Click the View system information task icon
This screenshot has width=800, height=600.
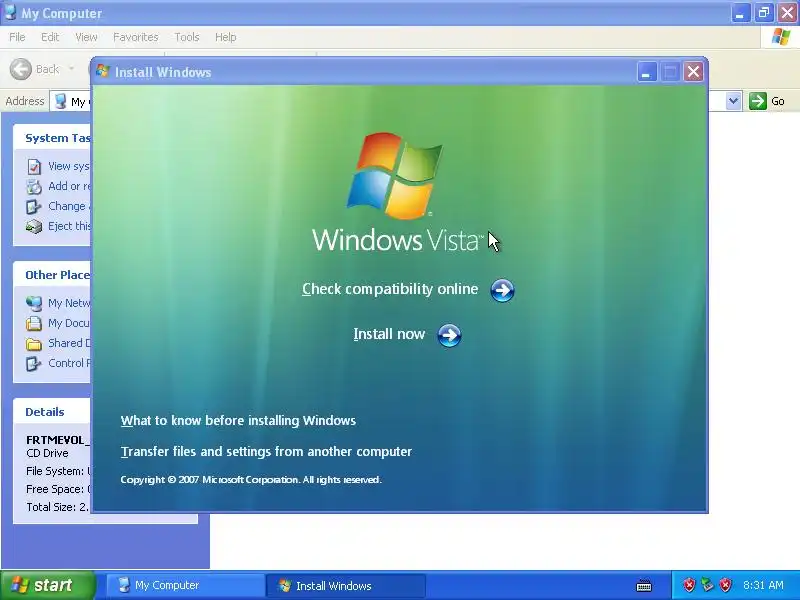34,166
